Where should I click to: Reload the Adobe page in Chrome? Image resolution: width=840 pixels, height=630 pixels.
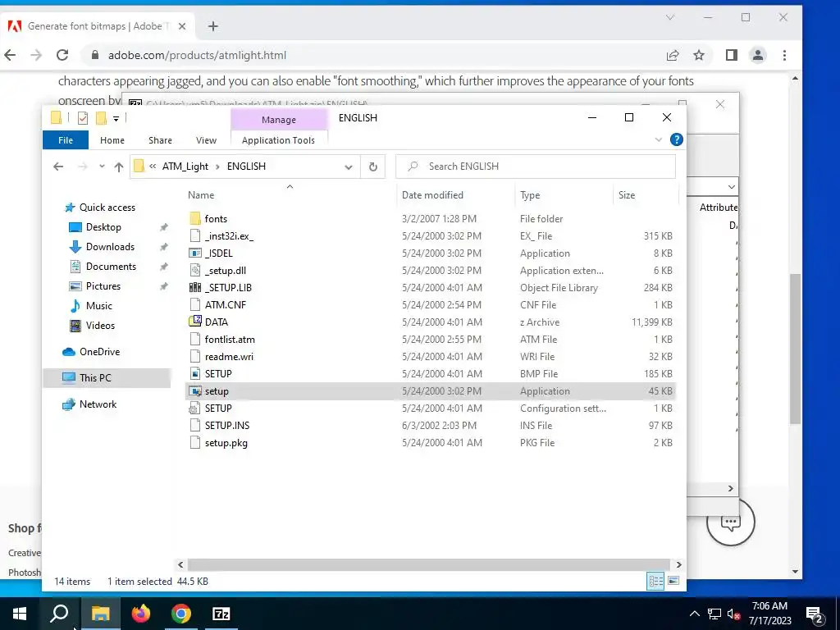tap(62, 55)
